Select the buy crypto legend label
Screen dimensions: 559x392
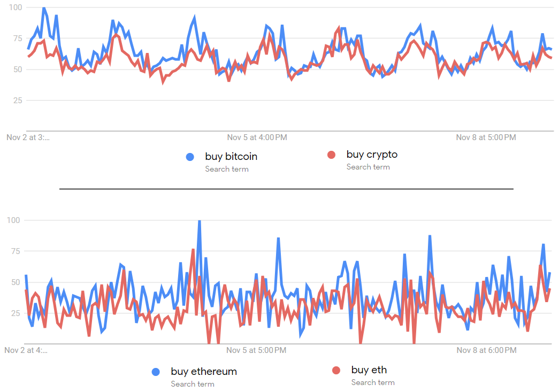click(372, 155)
